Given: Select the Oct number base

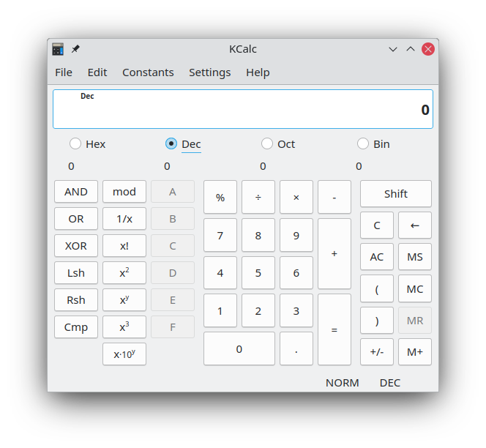Looking at the screenshot, I should click(x=267, y=144).
